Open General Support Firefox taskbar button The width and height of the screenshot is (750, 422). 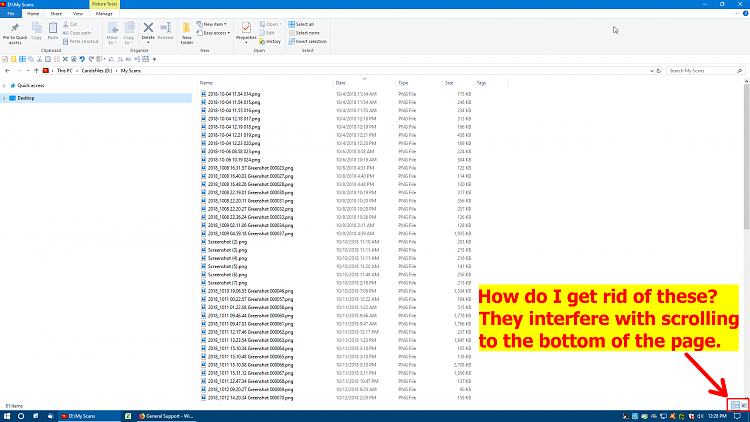(x=165, y=416)
